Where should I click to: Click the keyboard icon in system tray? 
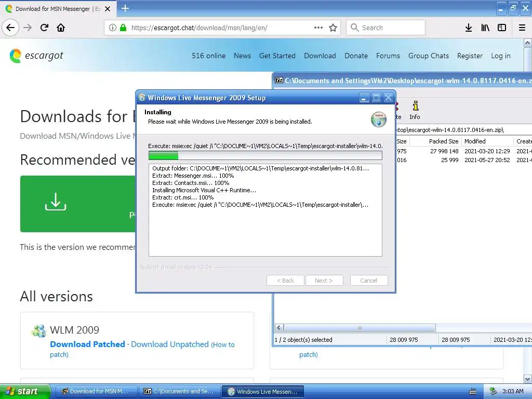(x=473, y=392)
